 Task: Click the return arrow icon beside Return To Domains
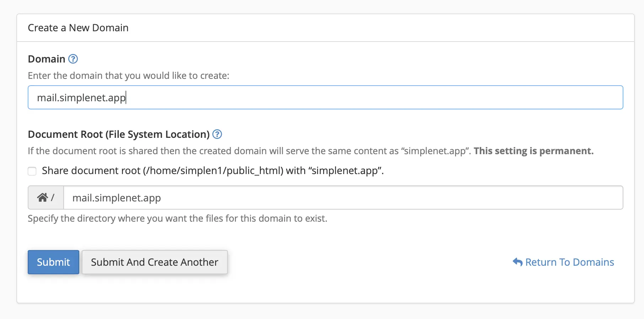coord(517,262)
